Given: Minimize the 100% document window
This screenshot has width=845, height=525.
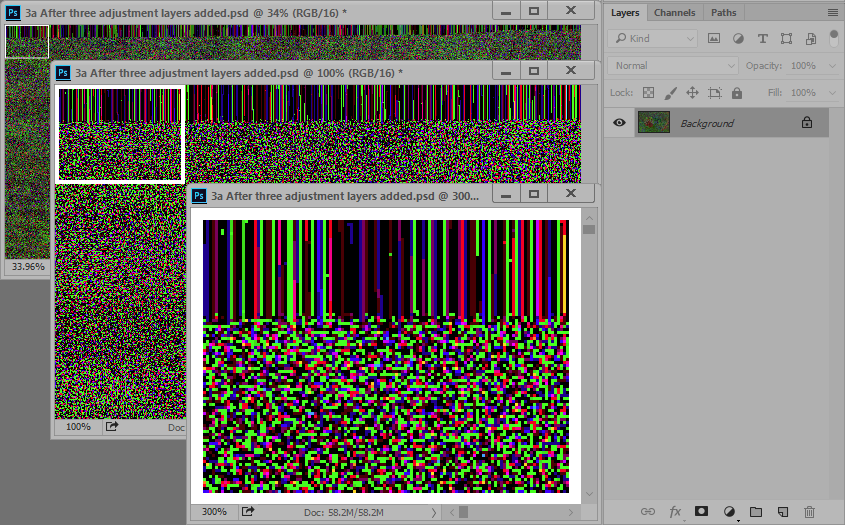Looking at the screenshot, I should coord(505,71).
